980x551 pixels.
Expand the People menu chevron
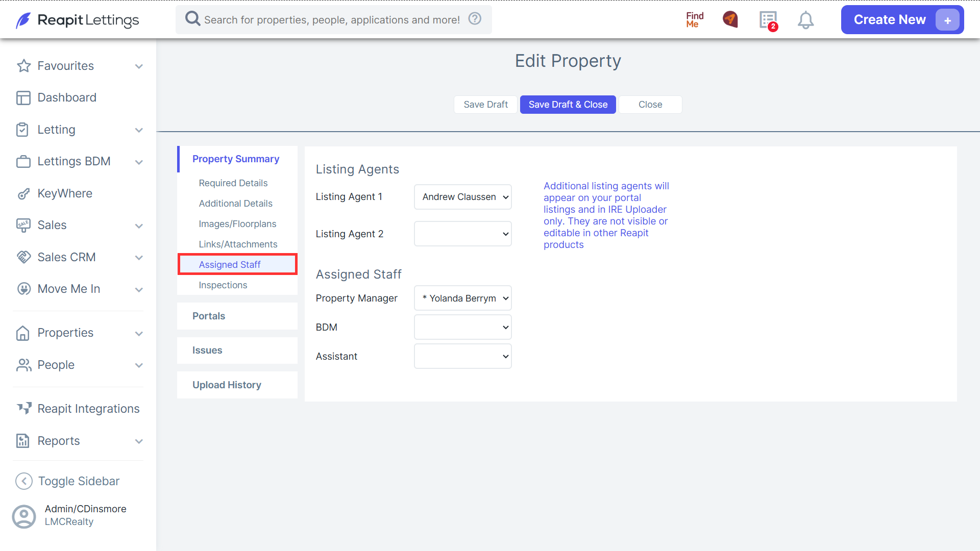pos(139,365)
